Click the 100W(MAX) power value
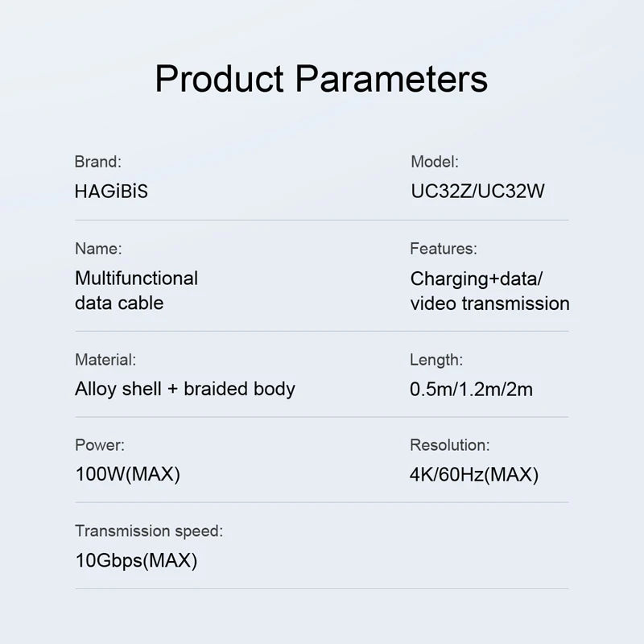This screenshot has width=644, height=644. (x=127, y=474)
